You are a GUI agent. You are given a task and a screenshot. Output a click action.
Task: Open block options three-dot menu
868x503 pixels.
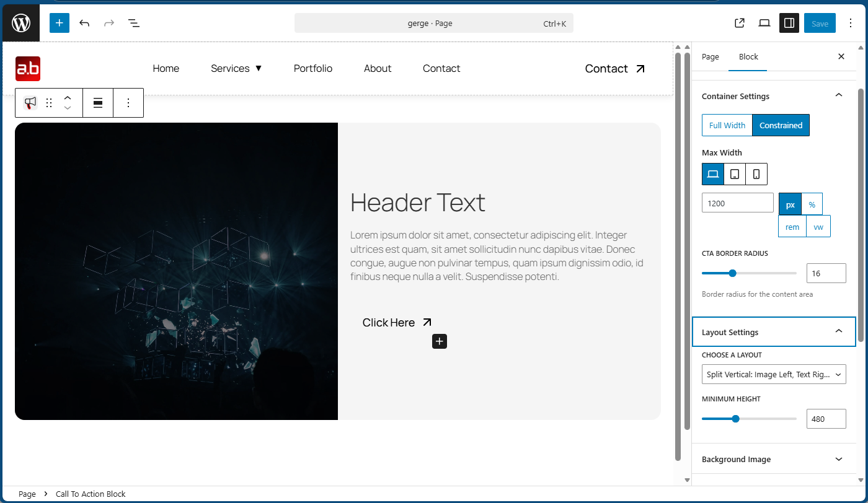coord(128,103)
